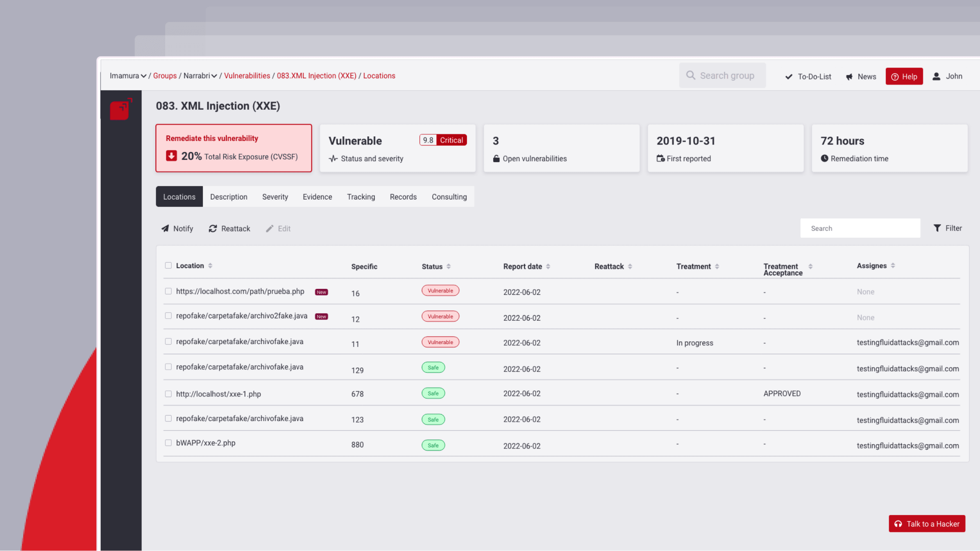980x551 pixels.
Task: Check the xxe-1.php row checkbox
Action: [x=168, y=394]
